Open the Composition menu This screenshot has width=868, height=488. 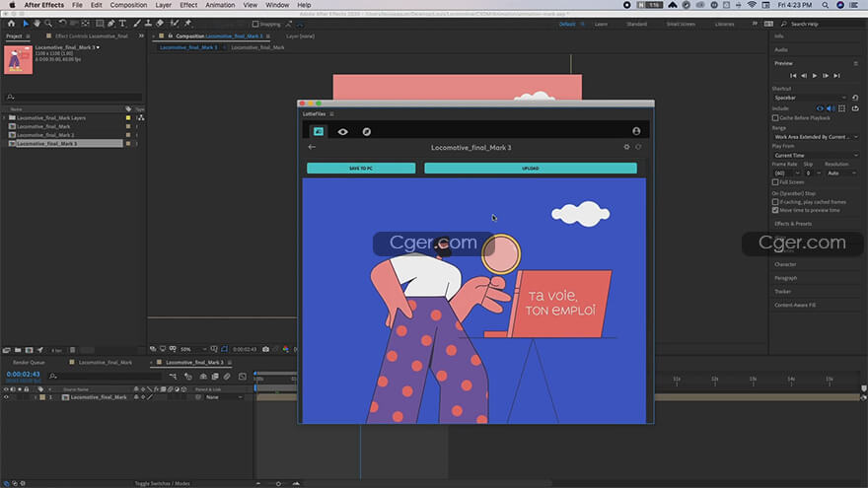point(128,5)
